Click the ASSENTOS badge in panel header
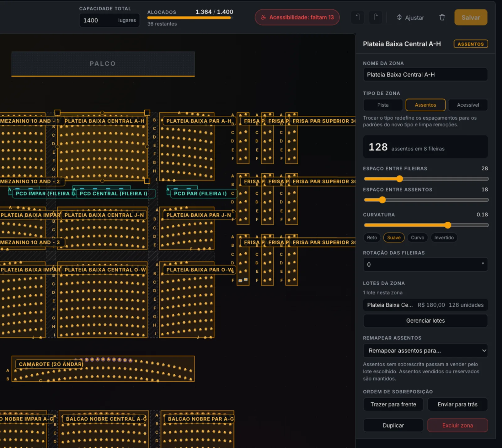Viewport: 502px width, 448px height. coord(471,44)
